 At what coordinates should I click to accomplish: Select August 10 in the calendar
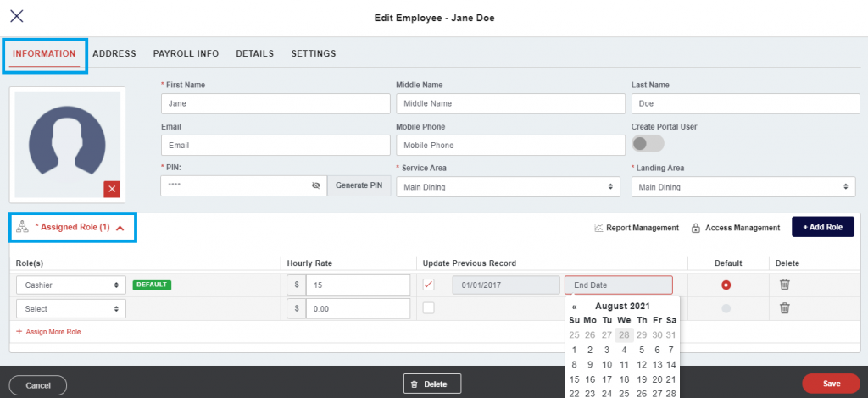(607, 365)
